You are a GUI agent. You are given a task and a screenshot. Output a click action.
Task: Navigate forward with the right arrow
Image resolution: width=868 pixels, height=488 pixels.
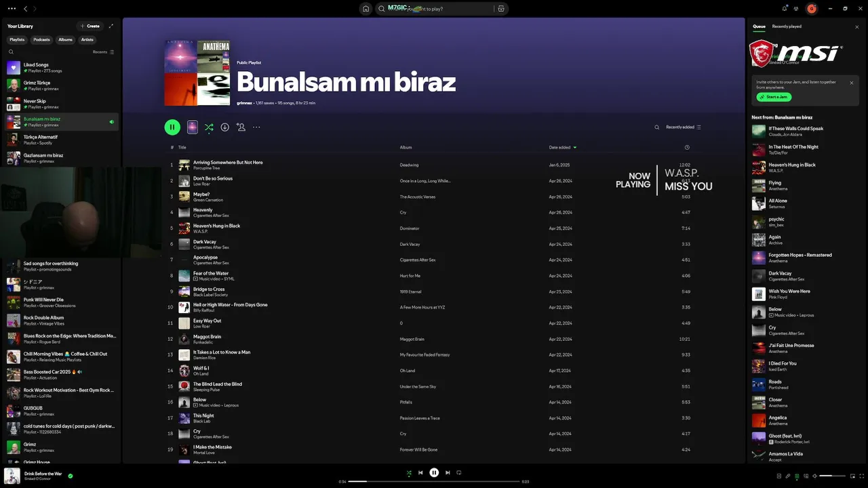pos(35,9)
